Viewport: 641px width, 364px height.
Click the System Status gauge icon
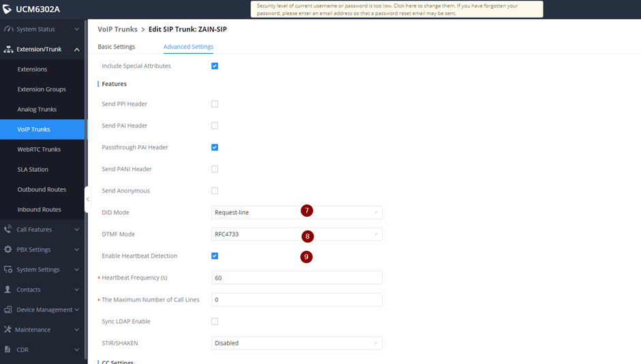point(8,29)
